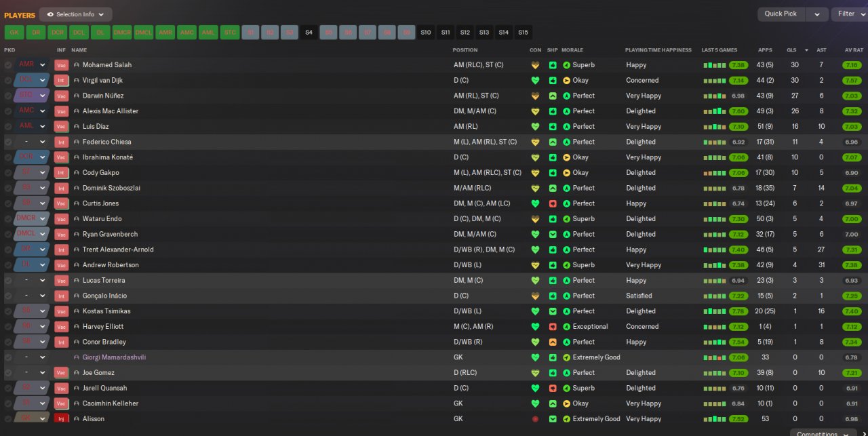Toggle pick checkbox for Mohamed Salah

(8, 65)
